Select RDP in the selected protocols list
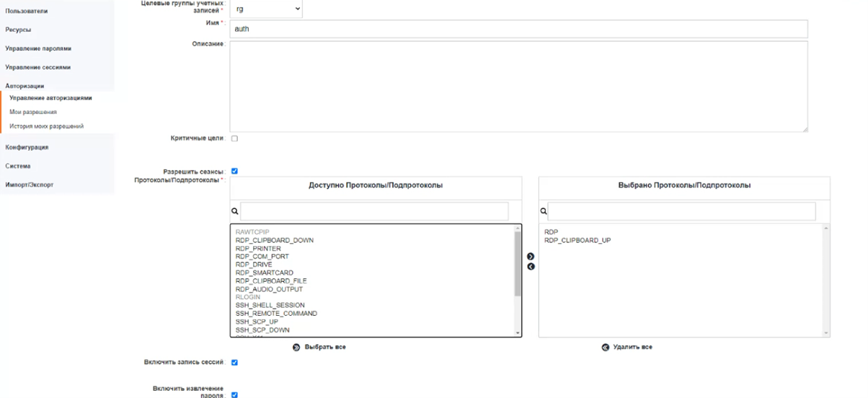868x398 pixels. tap(551, 232)
